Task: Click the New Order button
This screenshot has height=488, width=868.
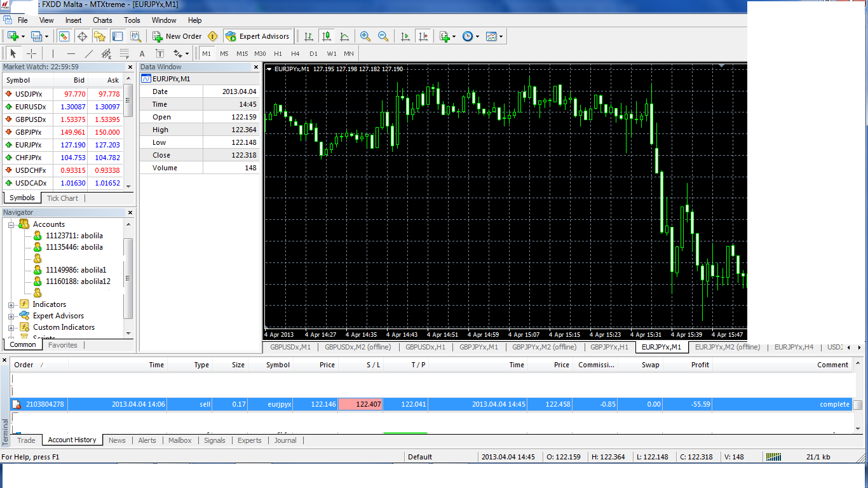Action: (x=177, y=36)
